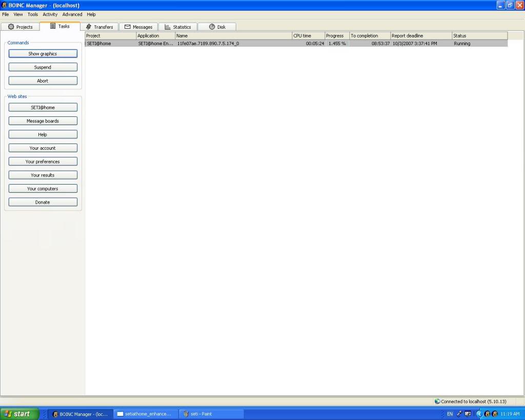Screen dimensions: 525x420
Task: Click the BOINC icon in the title bar
Action: [x=4, y=5]
